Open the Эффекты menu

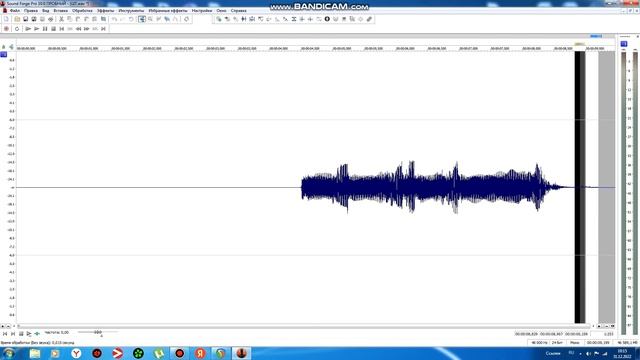(106, 11)
